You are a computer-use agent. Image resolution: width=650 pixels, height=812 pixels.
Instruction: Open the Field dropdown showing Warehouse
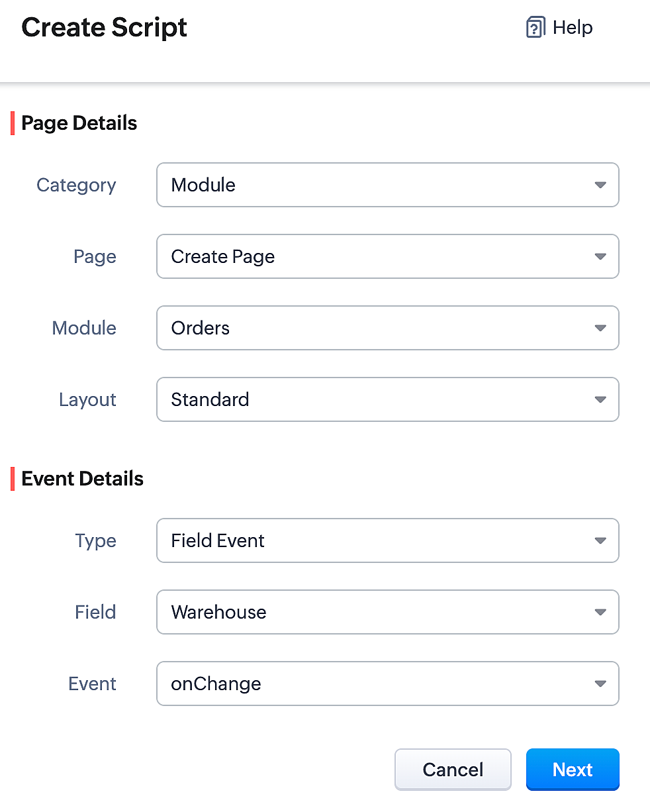[x=388, y=612]
